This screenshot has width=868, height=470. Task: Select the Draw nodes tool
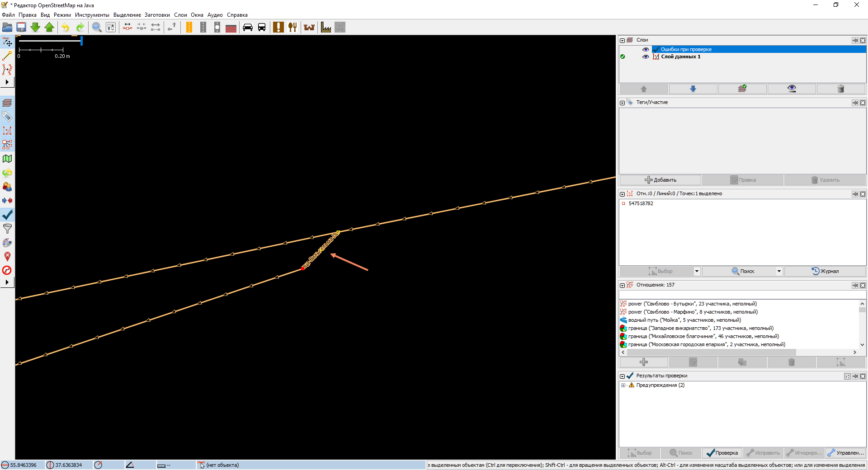click(x=7, y=56)
